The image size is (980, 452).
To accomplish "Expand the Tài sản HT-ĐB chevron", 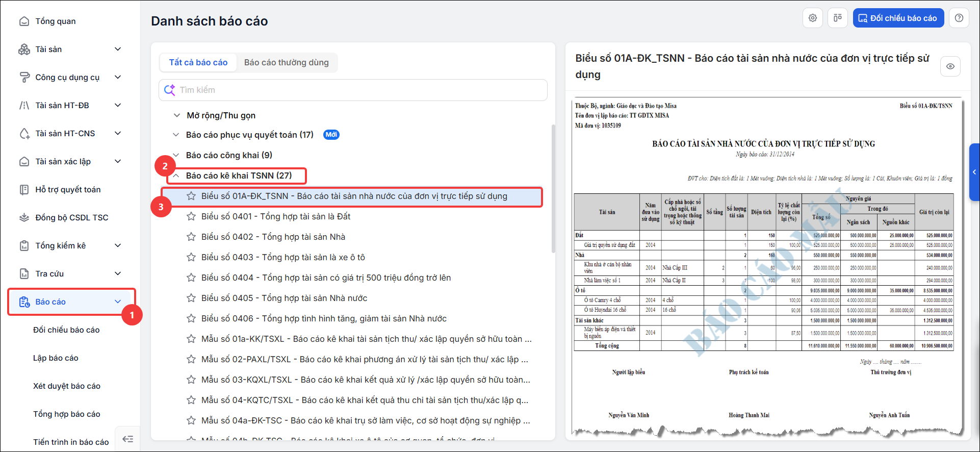I will coord(118,106).
